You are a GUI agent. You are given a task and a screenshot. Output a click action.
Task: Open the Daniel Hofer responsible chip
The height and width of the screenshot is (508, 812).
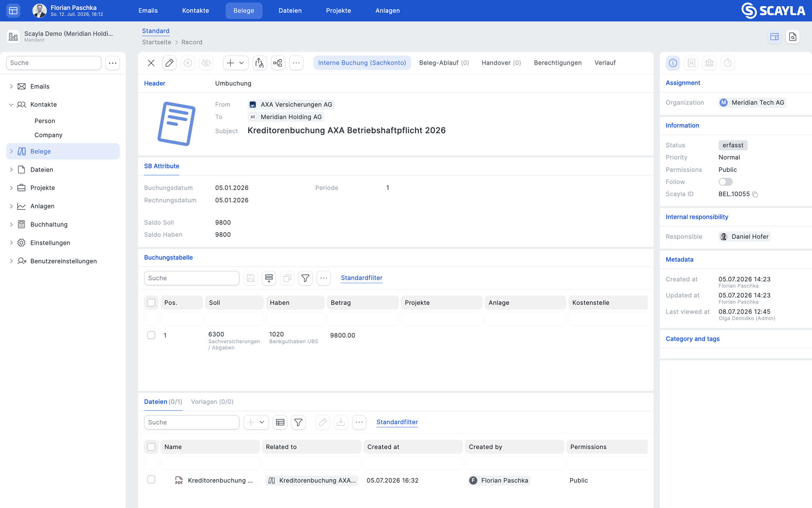745,237
